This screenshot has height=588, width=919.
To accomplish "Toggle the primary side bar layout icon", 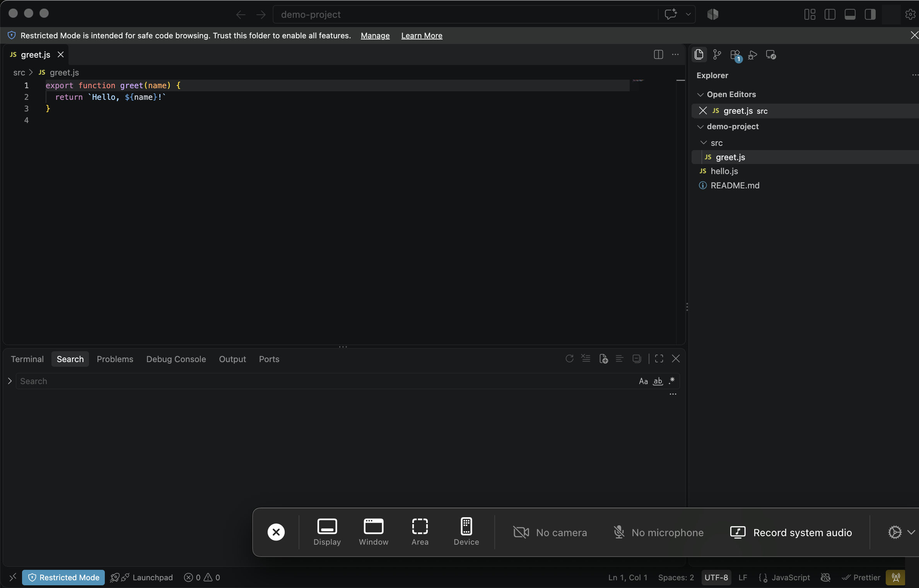I will click(x=830, y=14).
